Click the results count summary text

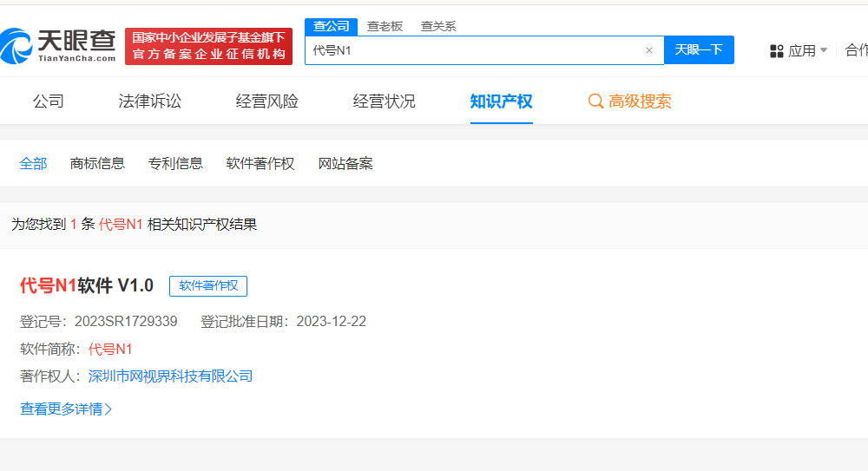[134, 224]
